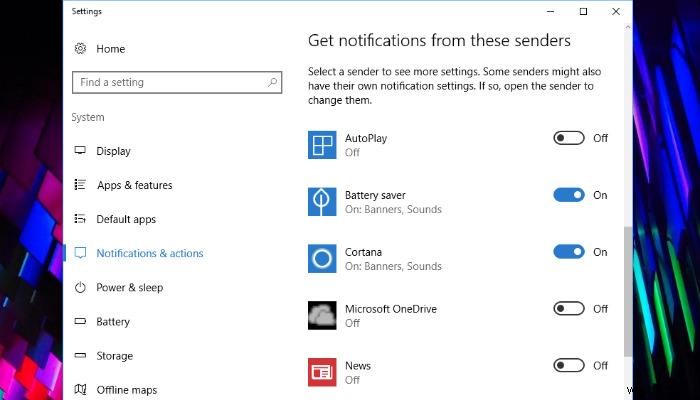
Task: Enable Microsoft OneDrive notifications toggle
Action: click(569, 309)
